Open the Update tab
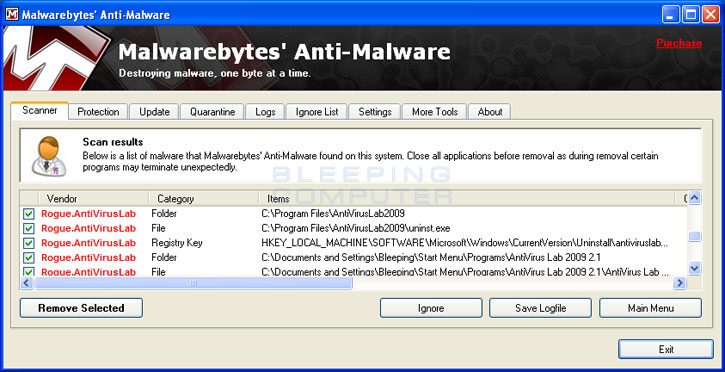725x372 pixels. click(x=154, y=112)
